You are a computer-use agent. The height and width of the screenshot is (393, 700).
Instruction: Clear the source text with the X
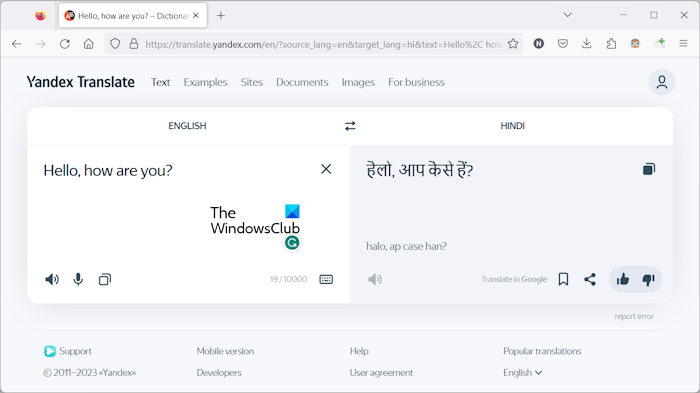[x=326, y=169]
